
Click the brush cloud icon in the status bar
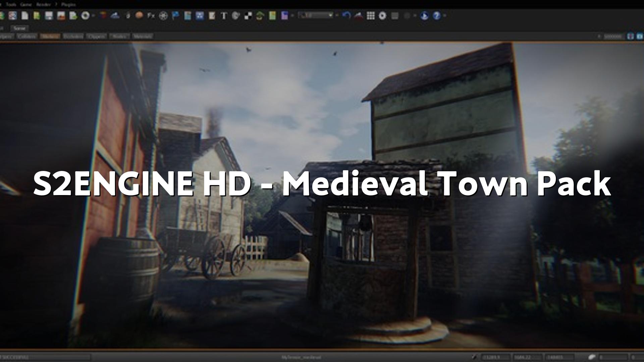click(592, 357)
